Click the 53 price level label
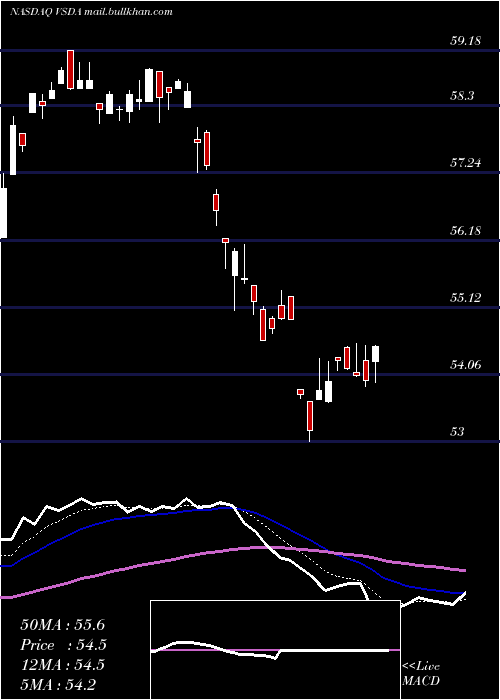 (x=457, y=432)
